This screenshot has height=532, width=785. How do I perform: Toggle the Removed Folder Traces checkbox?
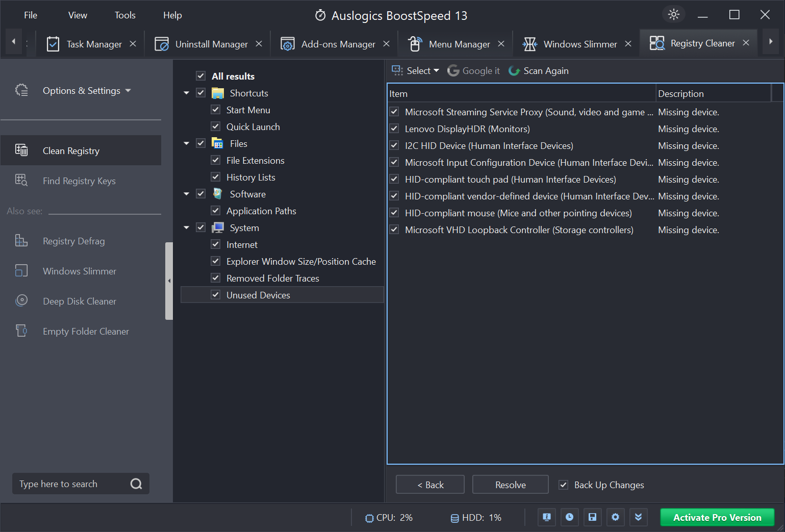(216, 278)
